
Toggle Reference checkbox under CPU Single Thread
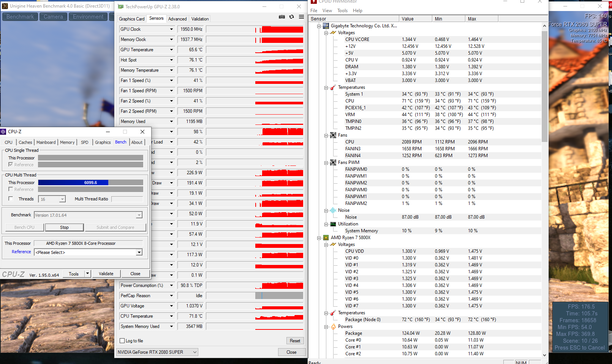coord(11,165)
